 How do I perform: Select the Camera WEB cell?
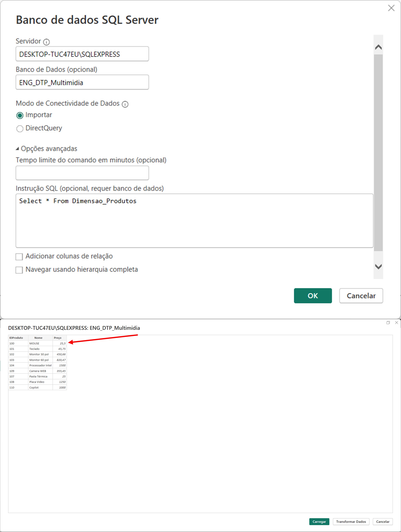coord(40,371)
